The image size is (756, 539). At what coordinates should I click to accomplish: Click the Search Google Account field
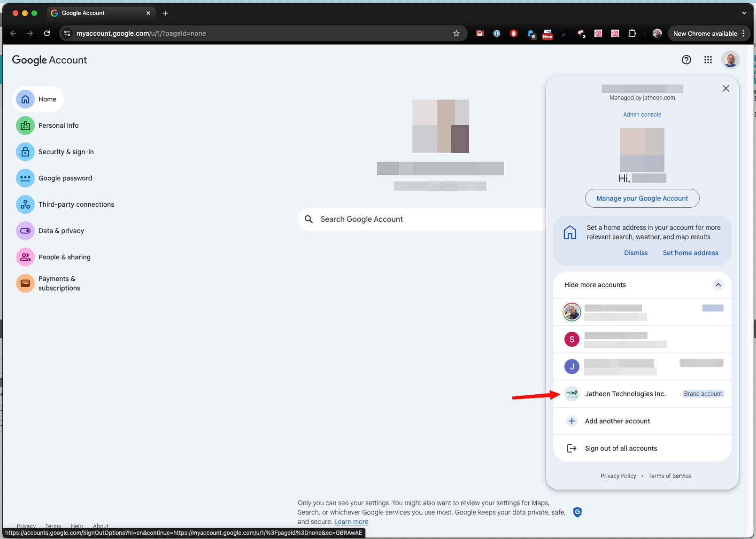423,219
